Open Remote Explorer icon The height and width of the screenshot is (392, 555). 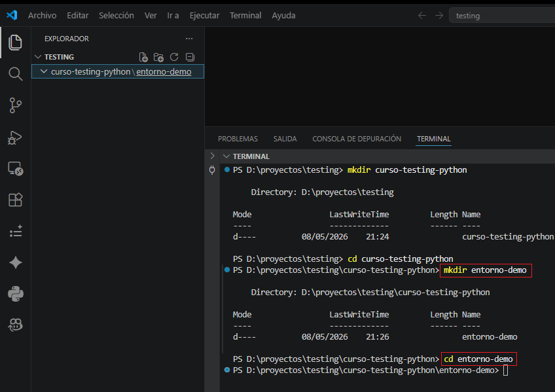(x=15, y=168)
